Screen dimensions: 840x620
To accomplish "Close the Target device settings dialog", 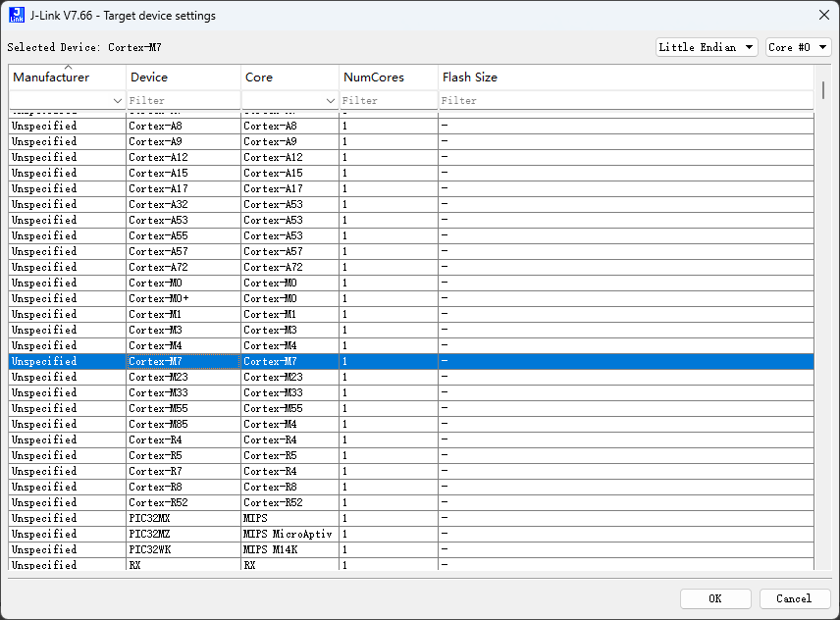I will tap(824, 15).
